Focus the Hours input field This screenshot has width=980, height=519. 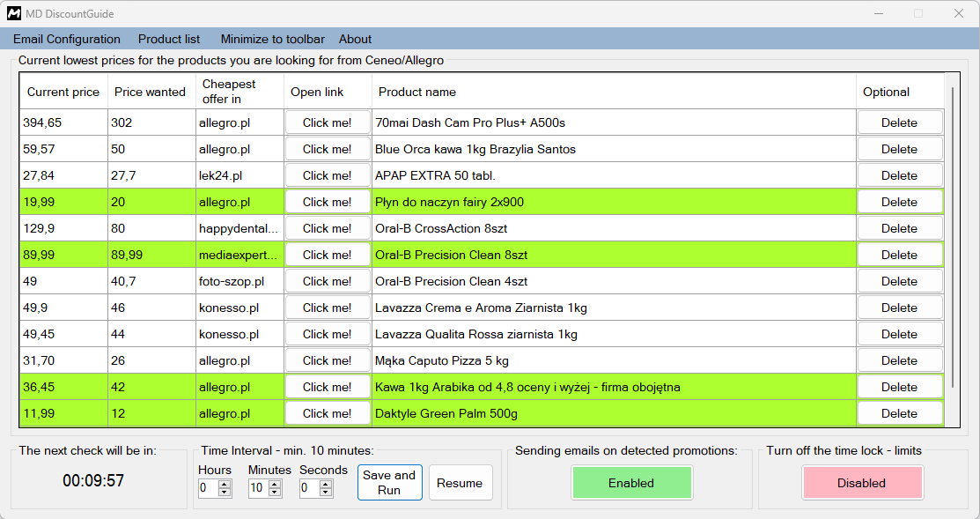pos(208,488)
